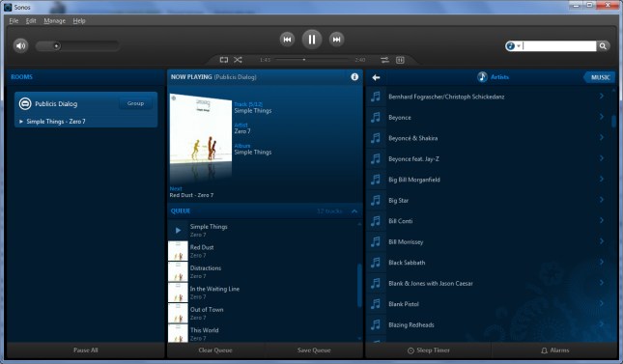The height and width of the screenshot is (364, 623).
Task: Click the Sonos title bar app icon
Action: point(8,7)
